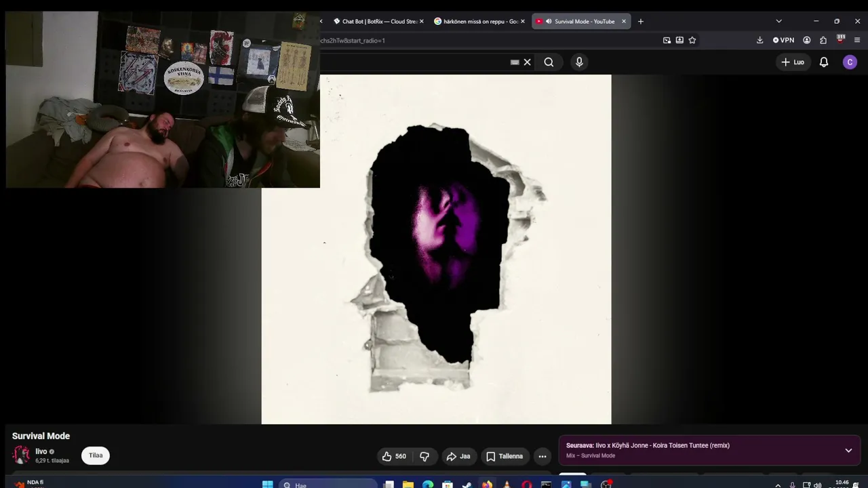Like the Survival Mode video

(x=393, y=456)
